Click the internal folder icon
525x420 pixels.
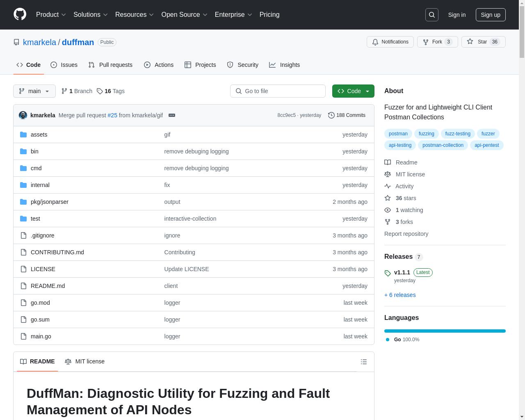[23, 185]
